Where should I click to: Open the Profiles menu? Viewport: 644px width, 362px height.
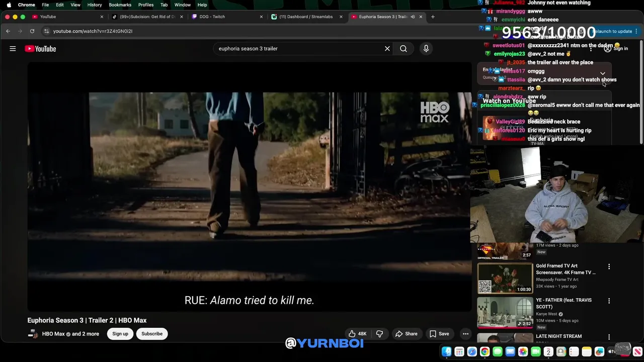pyautogui.click(x=146, y=5)
